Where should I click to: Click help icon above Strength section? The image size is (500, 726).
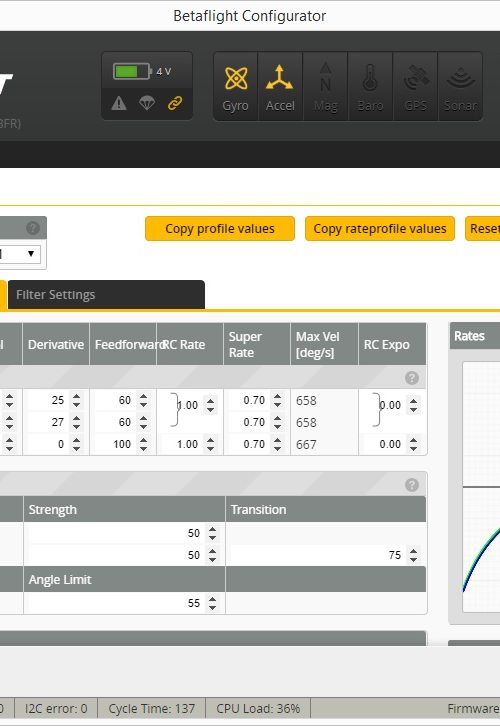click(x=412, y=485)
